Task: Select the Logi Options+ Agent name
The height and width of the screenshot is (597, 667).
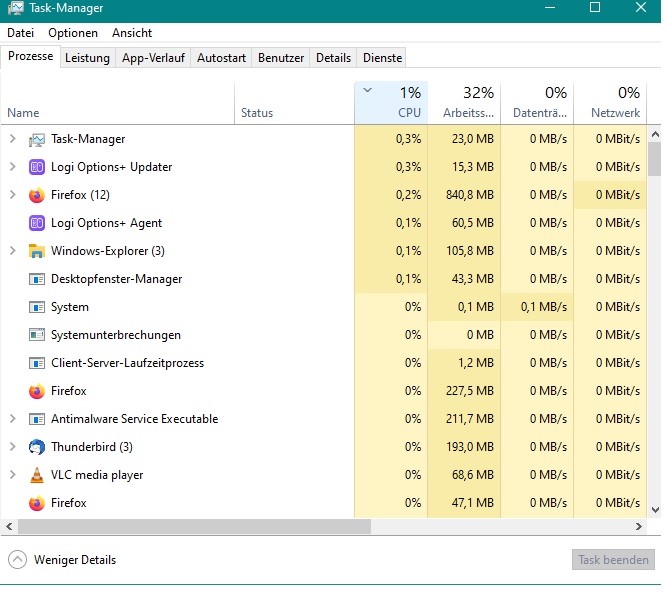Action: (106, 223)
